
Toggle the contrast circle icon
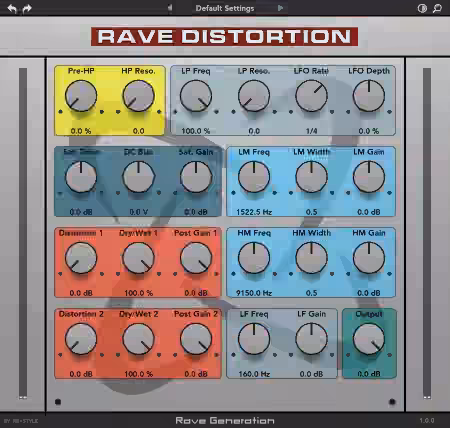point(422,8)
